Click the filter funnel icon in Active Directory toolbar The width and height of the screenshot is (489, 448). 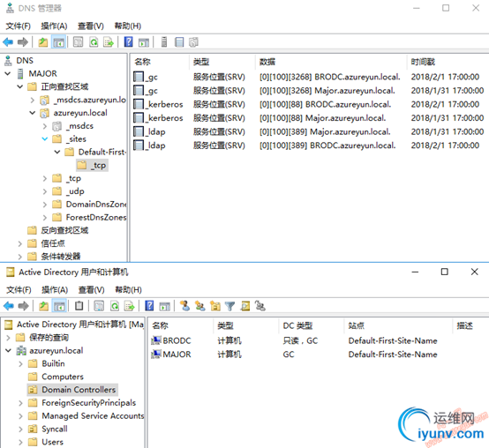229,306
